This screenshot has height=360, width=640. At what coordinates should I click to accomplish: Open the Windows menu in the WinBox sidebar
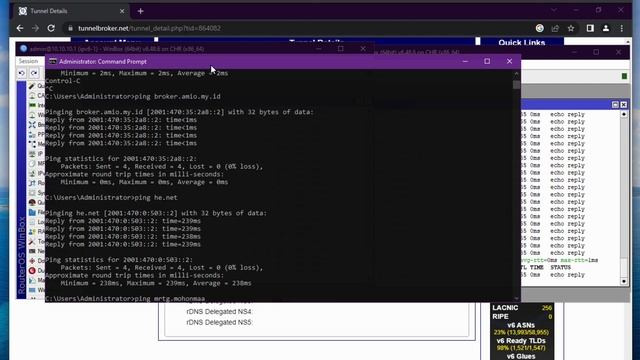[36, 290]
